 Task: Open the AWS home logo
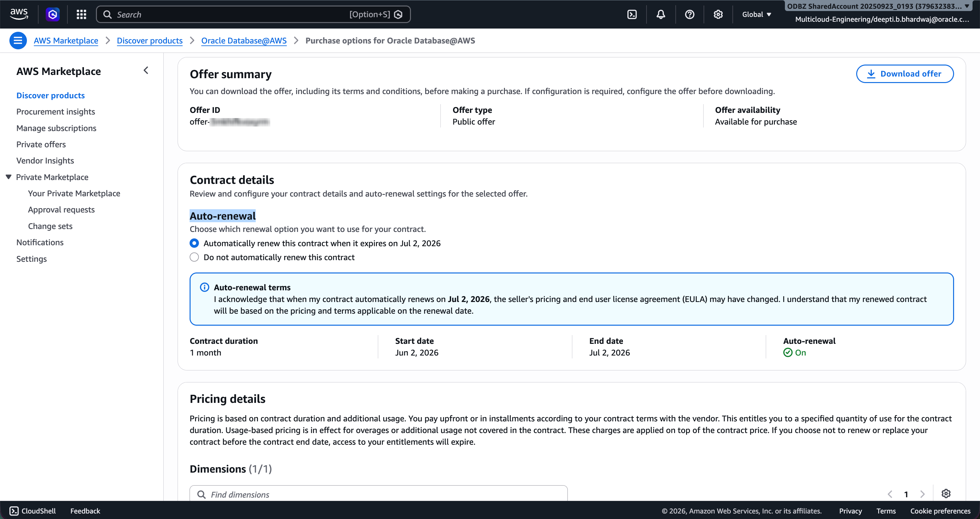pos(19,14)
